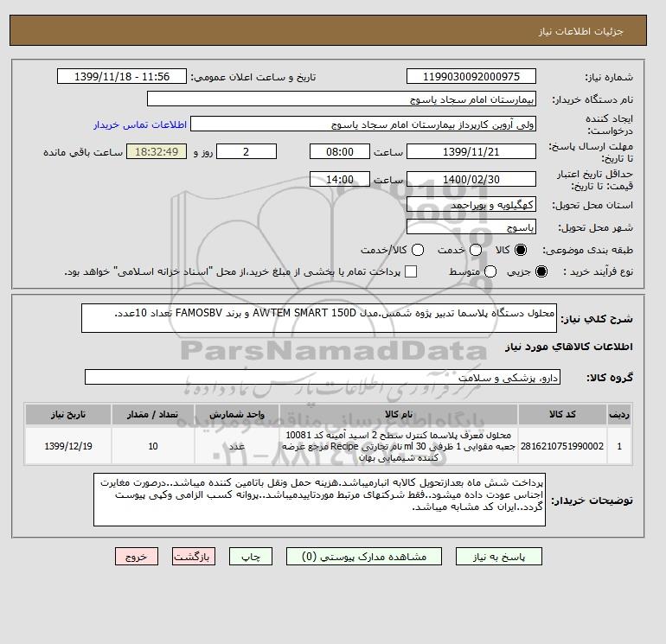The image size is (666, 644).
Task: Click the چاپ print button
Action: (251, 556)
